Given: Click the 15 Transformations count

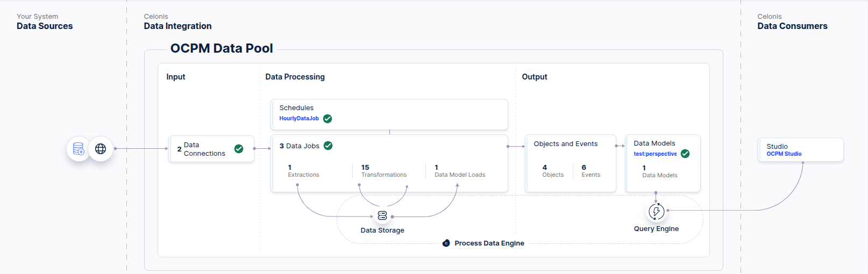Looking at the screenshot, I should (384, 171).
